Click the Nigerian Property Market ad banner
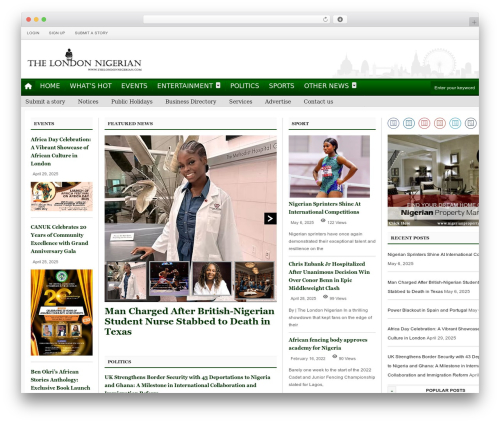500x423 pixels. pos(433,180)
